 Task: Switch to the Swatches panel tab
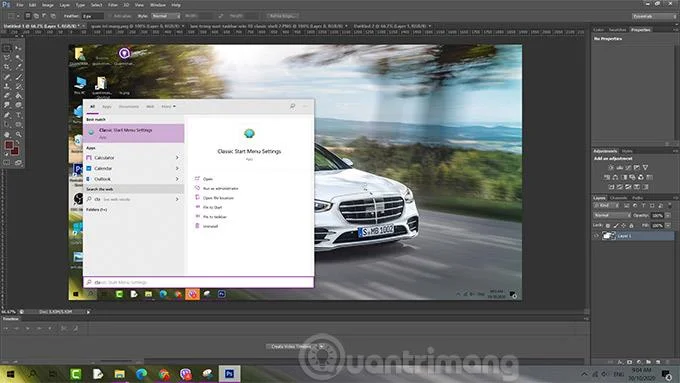coord(618,30)
